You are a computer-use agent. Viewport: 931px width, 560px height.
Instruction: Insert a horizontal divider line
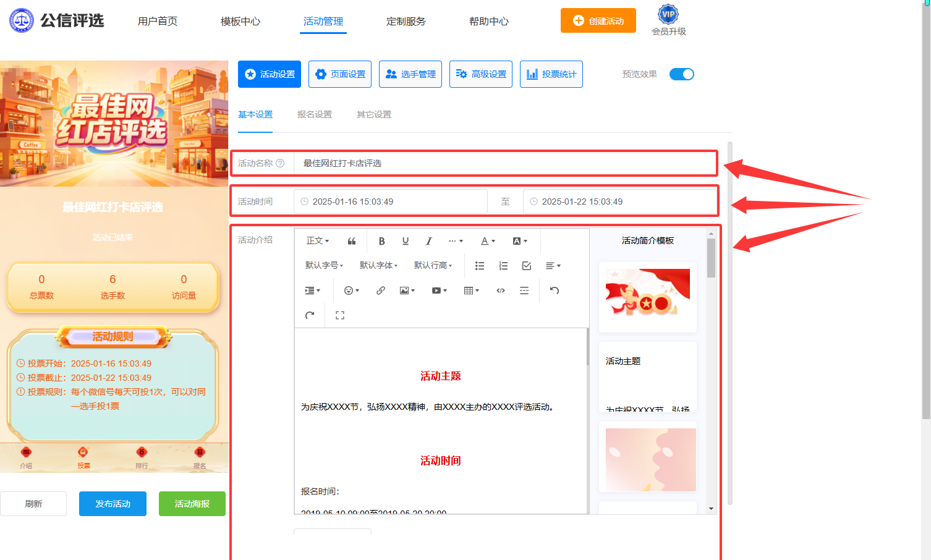click(x=524, y=291)
